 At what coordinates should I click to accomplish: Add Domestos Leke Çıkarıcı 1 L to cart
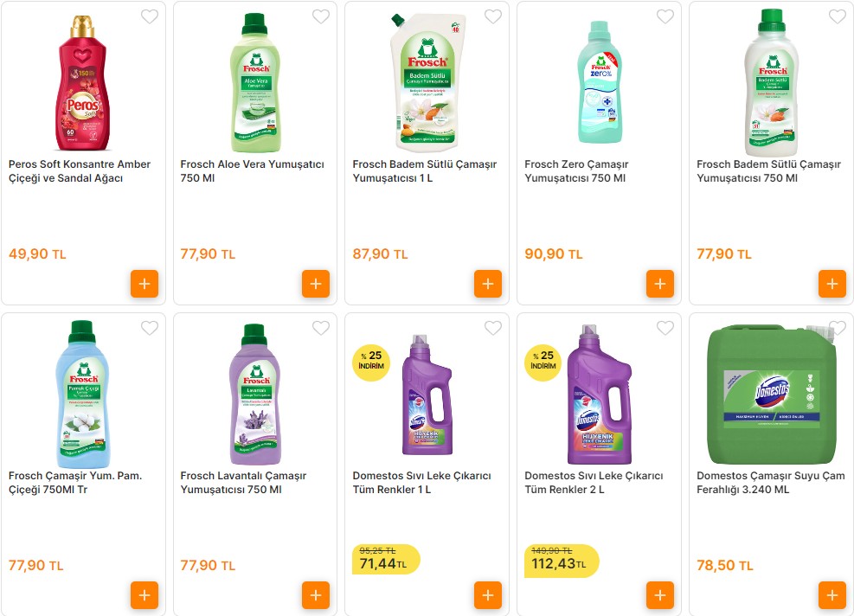tap(488, 595)
